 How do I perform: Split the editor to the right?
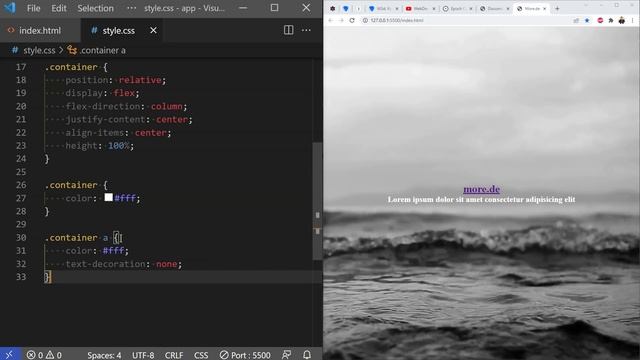click(x=289, y=30)
